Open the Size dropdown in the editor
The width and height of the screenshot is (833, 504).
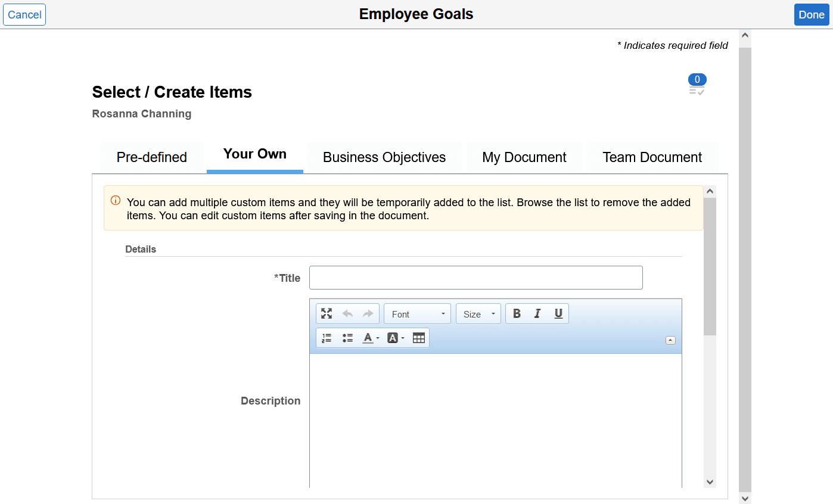coord(478,313)
